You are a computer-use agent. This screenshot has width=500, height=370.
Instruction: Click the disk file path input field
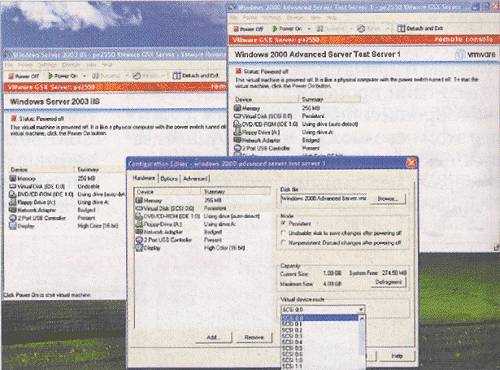324,199
